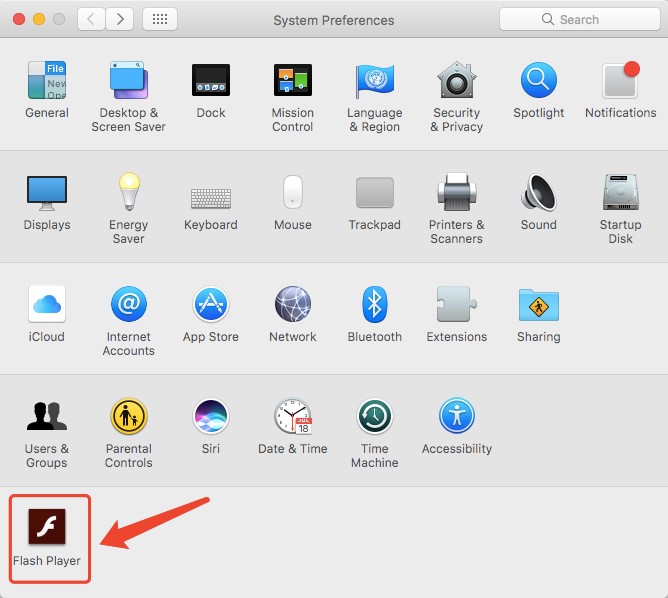The image size is (668, 598).
Task: Go back with the left arrow button
Action: (x=91, y=19)
